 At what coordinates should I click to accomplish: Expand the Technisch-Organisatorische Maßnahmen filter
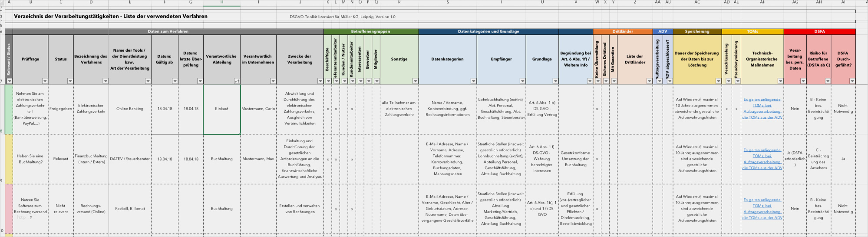(780, 81)
